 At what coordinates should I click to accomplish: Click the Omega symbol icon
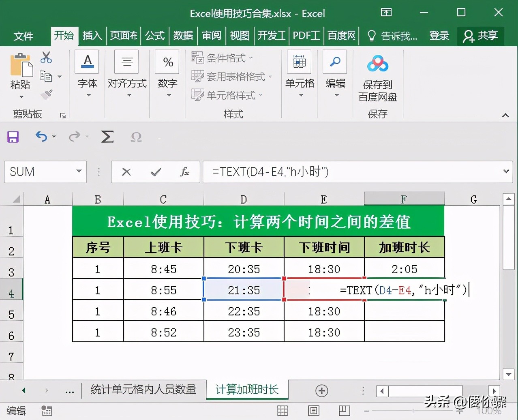136,137
